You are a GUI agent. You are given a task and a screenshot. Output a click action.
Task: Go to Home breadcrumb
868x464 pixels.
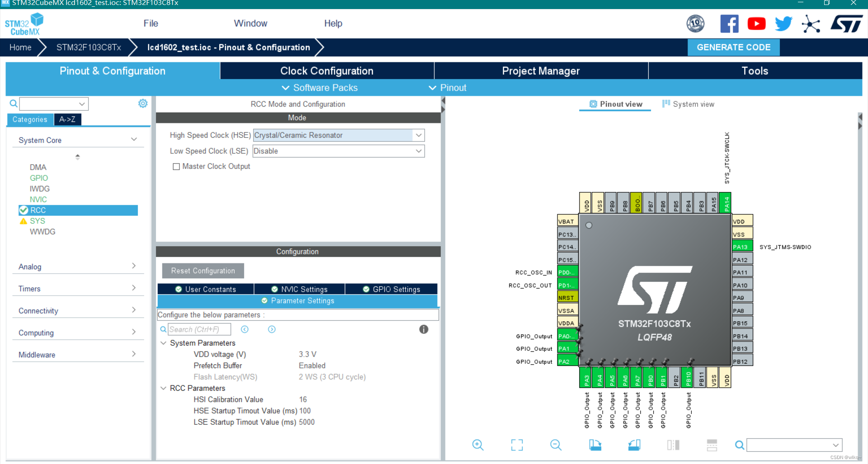[20, 47]
